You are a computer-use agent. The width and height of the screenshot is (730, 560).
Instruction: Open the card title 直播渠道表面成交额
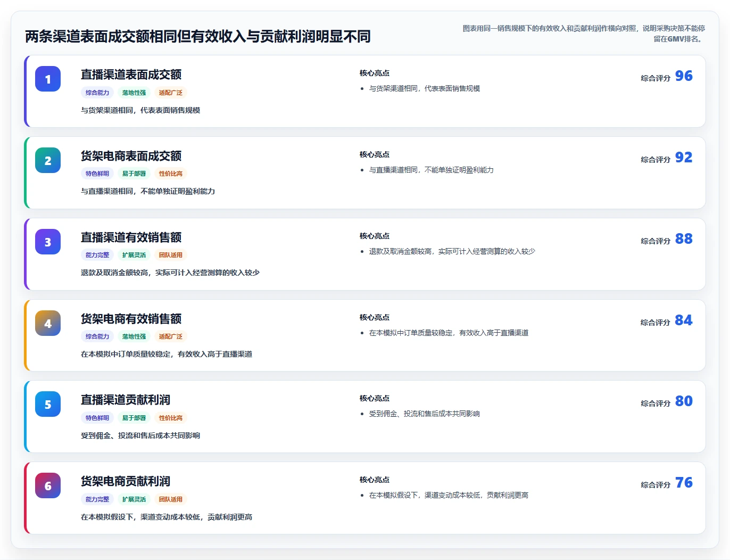point(131,75)
